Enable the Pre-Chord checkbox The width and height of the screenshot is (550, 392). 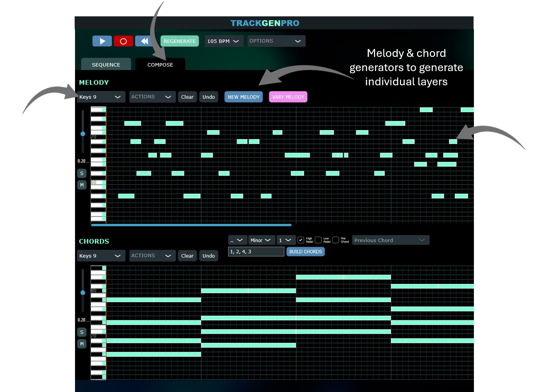tap(335, 240)
